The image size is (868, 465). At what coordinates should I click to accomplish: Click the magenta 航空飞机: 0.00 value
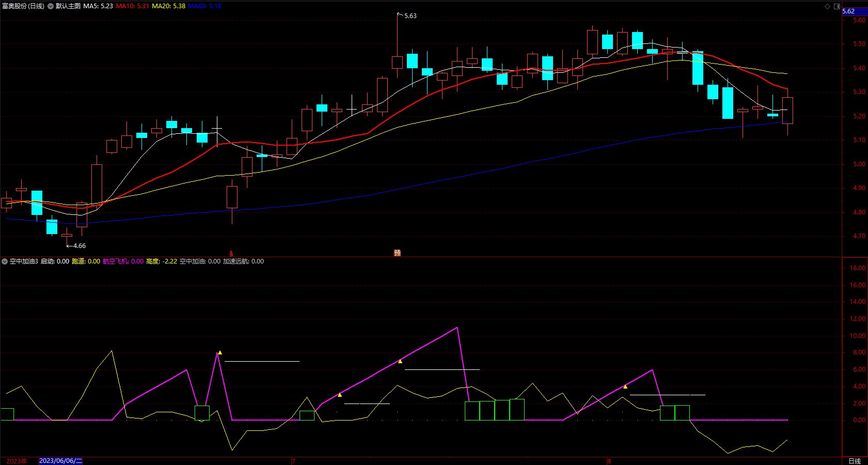click(123, 261)
